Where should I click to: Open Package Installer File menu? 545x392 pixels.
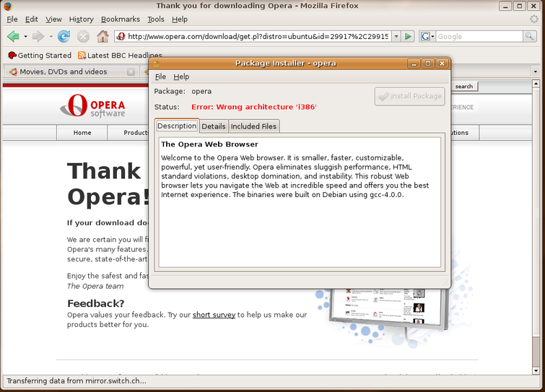coord(160,77)
